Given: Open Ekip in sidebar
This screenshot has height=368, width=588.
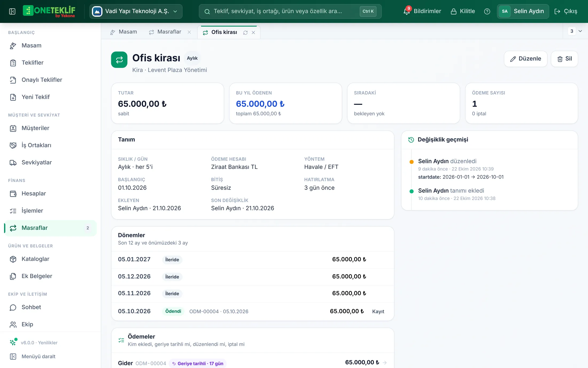Looking at the screenshot, I should tap(51, 324).
